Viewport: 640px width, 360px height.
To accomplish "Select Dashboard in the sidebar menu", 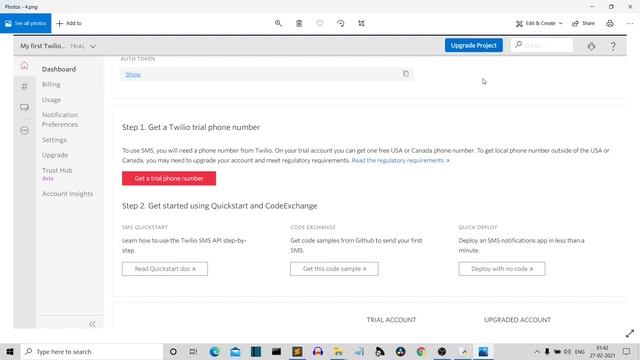I will [59, 69].
